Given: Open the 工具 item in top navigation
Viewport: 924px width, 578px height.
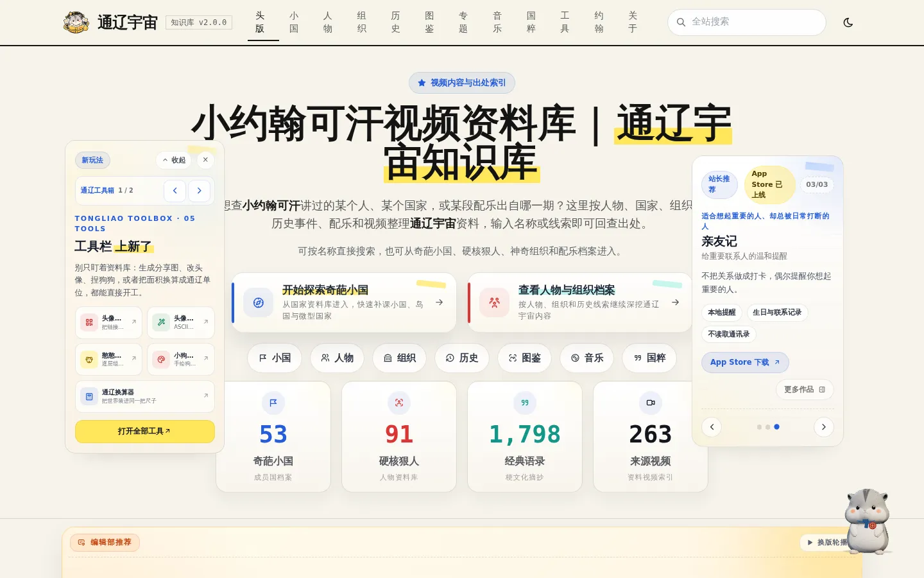Looking at the screenshot, I should click(565, 22).
